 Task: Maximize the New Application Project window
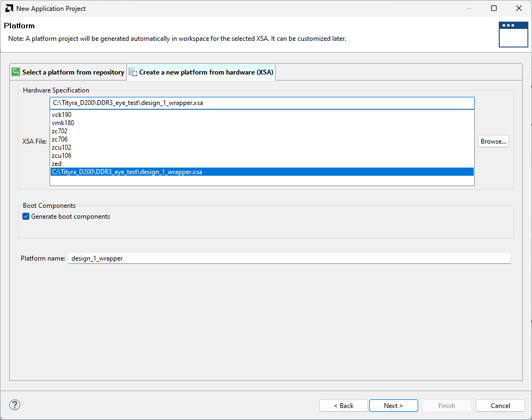494,9
